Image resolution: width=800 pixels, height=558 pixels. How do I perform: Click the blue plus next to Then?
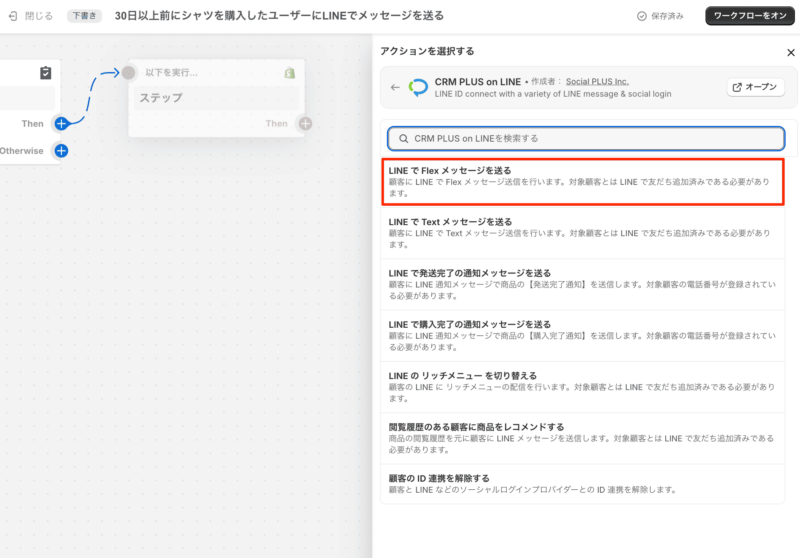pyautogui.click(x=61, y=123)
